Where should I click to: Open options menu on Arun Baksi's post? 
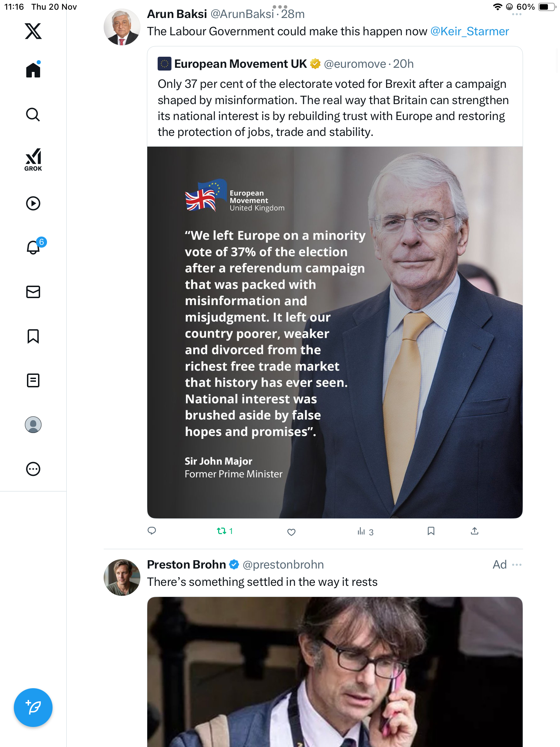coord(517,15)
